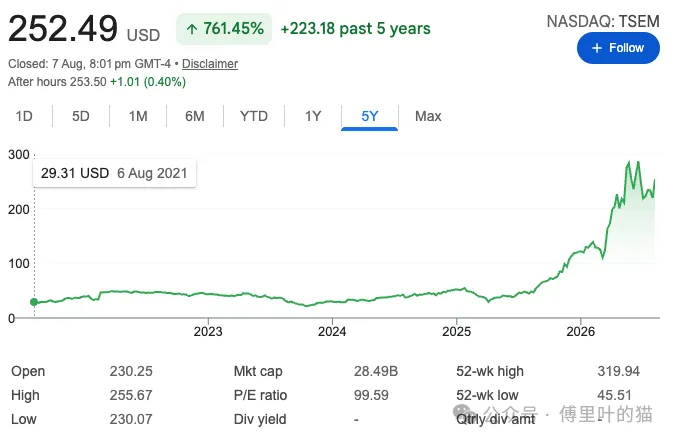Select the active 5Y tab

point(370,116)
